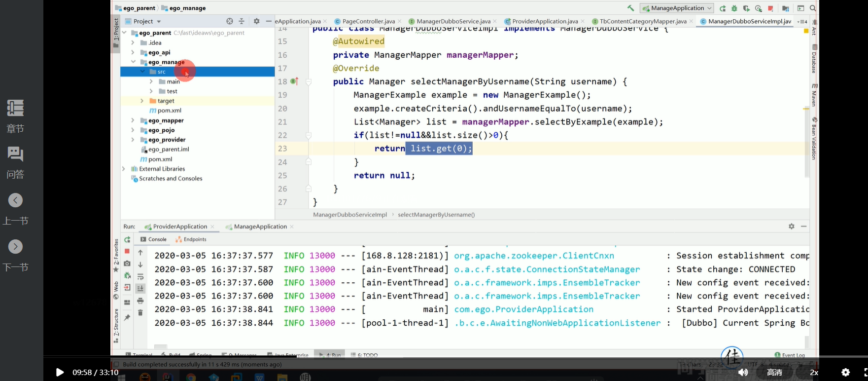The height and width of the screenshot is (381, 868).
Task: Open Project panel settings gear
Action: pyautogui.click(x=256, y=21)
